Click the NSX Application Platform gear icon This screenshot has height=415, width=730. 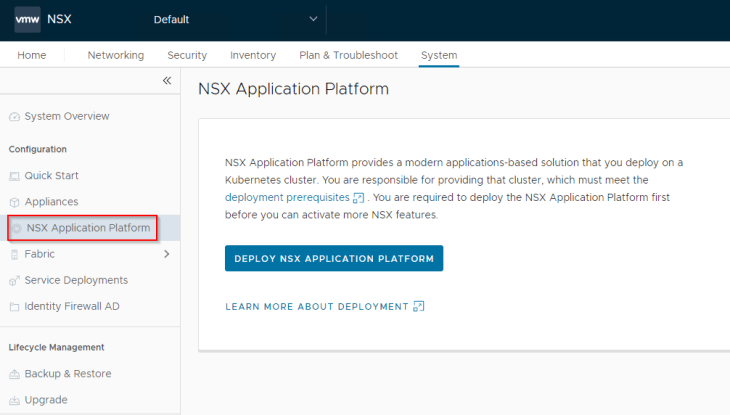17,228
